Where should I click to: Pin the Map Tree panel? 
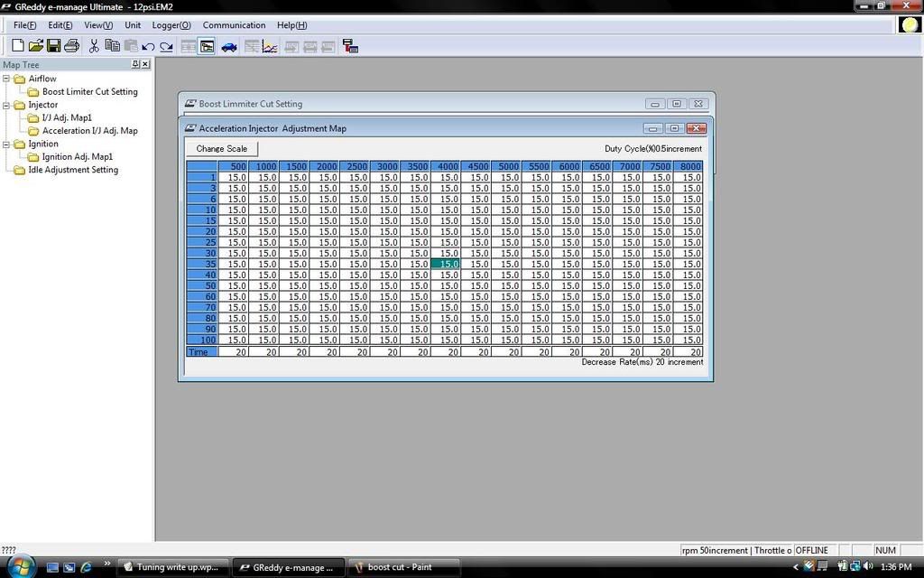[135, 64]
